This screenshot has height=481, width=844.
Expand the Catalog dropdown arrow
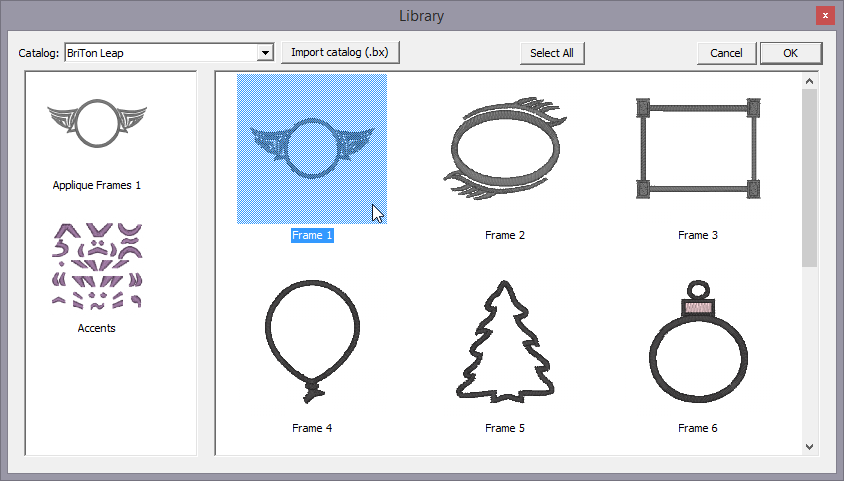click(x=265, y=53)
